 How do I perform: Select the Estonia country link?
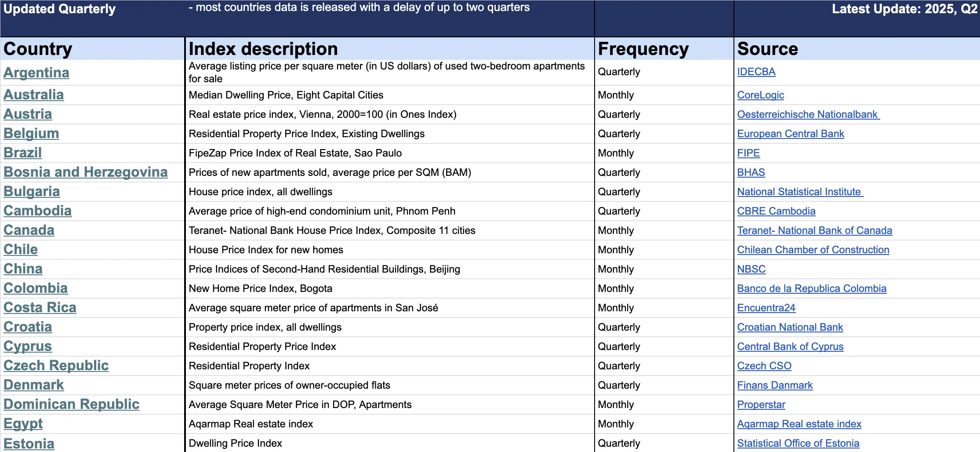[x=29, y=443]
